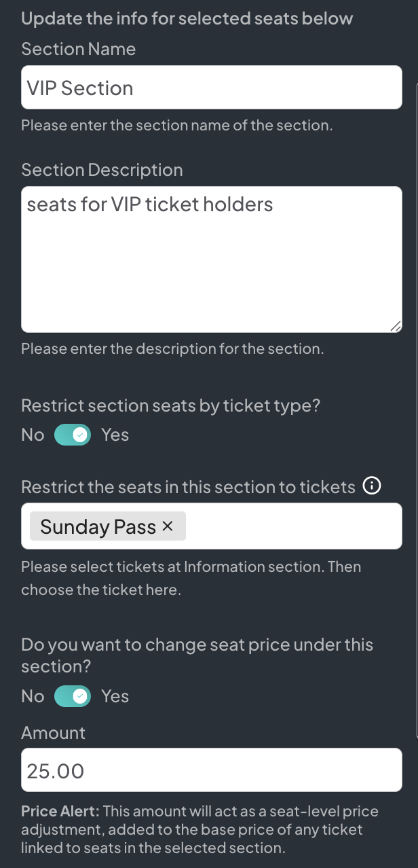418x868 pixels.
Task: Click the Section Description textarea resize handle
Action: coord(396,327)
